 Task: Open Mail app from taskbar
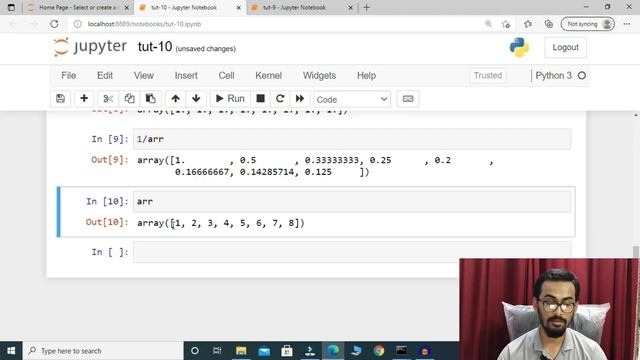(264, 351)
